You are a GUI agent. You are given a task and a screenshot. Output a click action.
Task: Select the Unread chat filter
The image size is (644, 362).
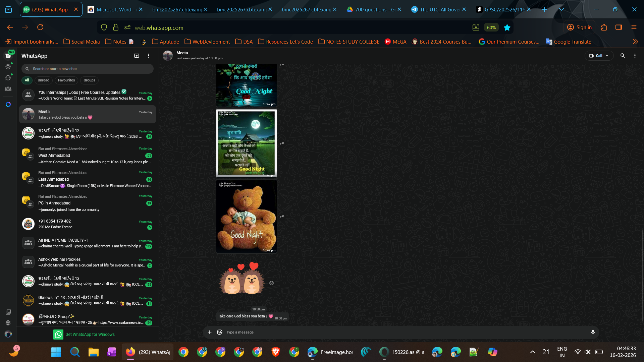coord(43,80)
